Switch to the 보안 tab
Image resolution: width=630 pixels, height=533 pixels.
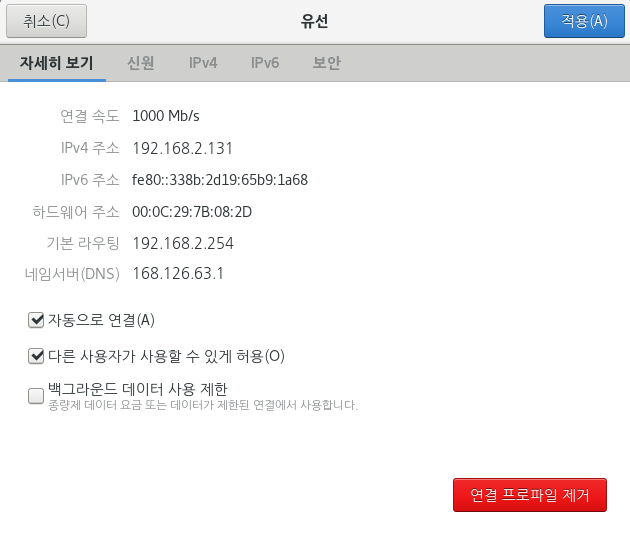point(327,63)
